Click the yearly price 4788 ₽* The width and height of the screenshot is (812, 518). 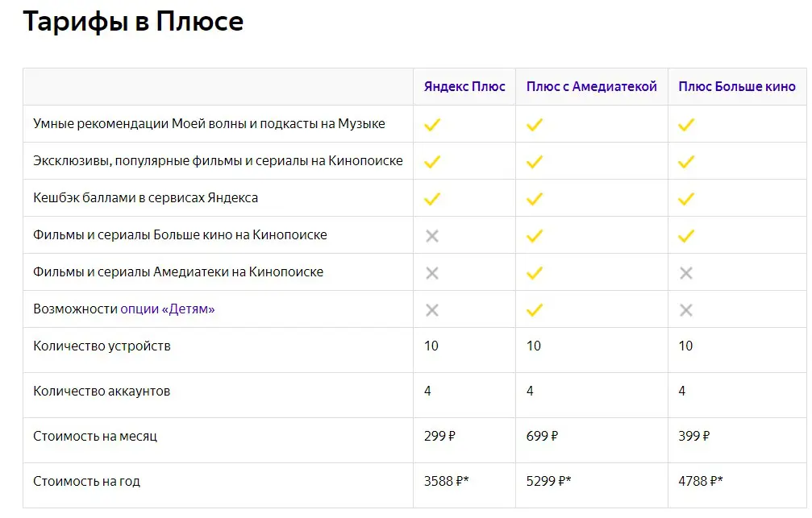tap(701, 481)
